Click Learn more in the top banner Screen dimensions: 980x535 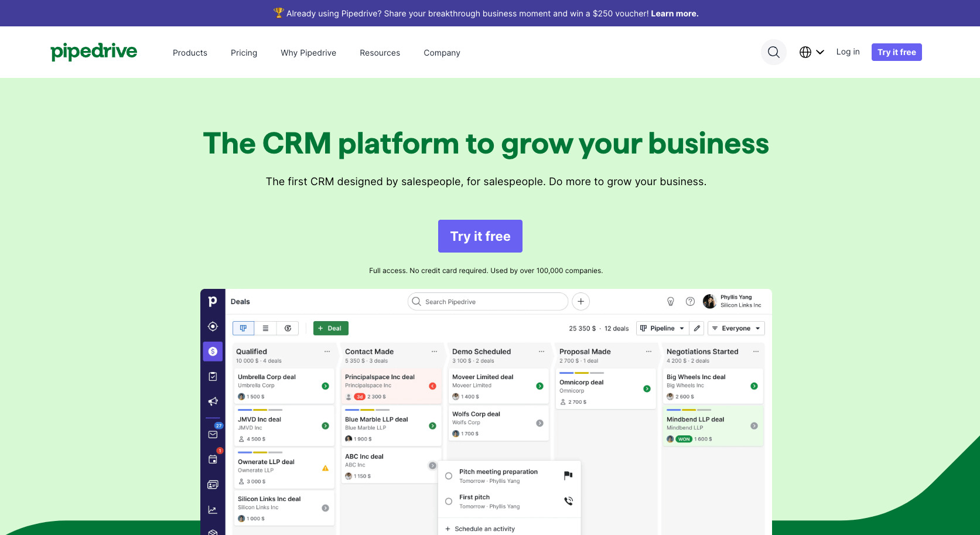click(674, 13)
